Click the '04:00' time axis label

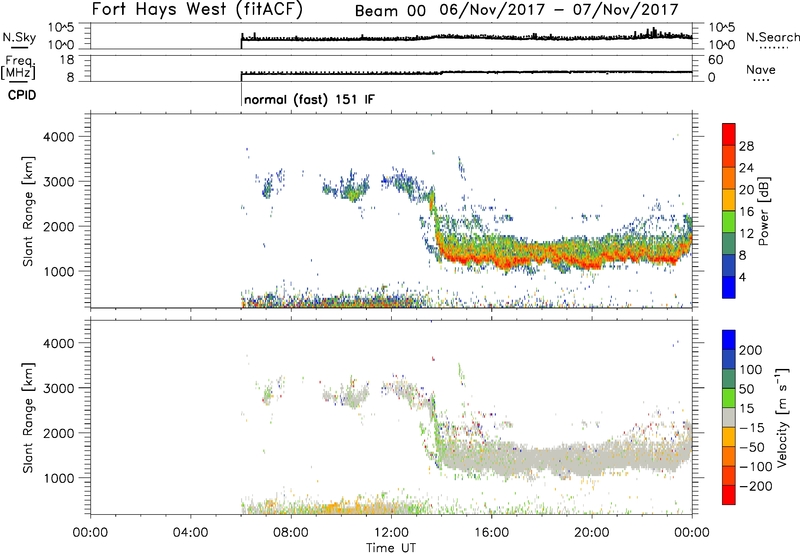[x=190, y=533]
